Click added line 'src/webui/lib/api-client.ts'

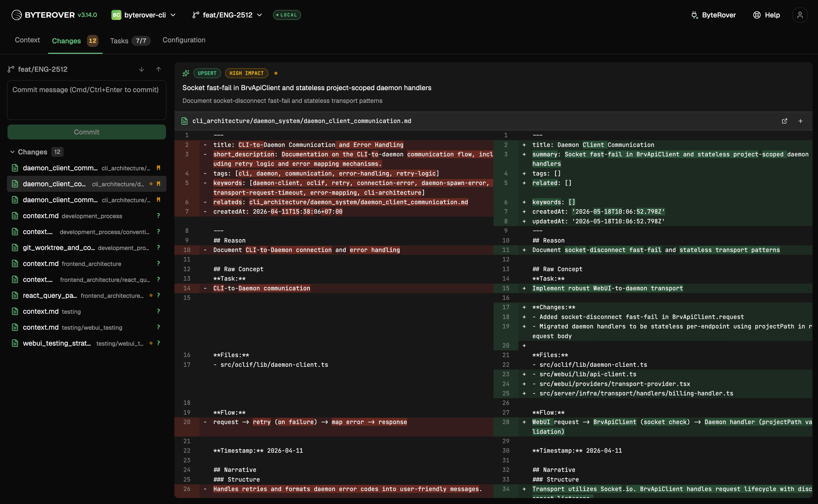588,374
